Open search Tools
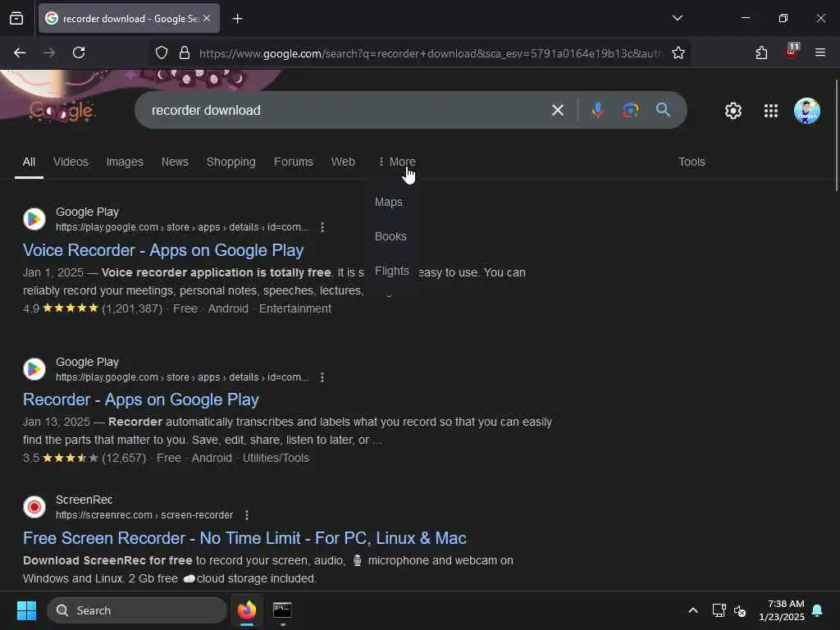Screen dimensions: 840x630 pyautogui.click(x=692, y=162)
